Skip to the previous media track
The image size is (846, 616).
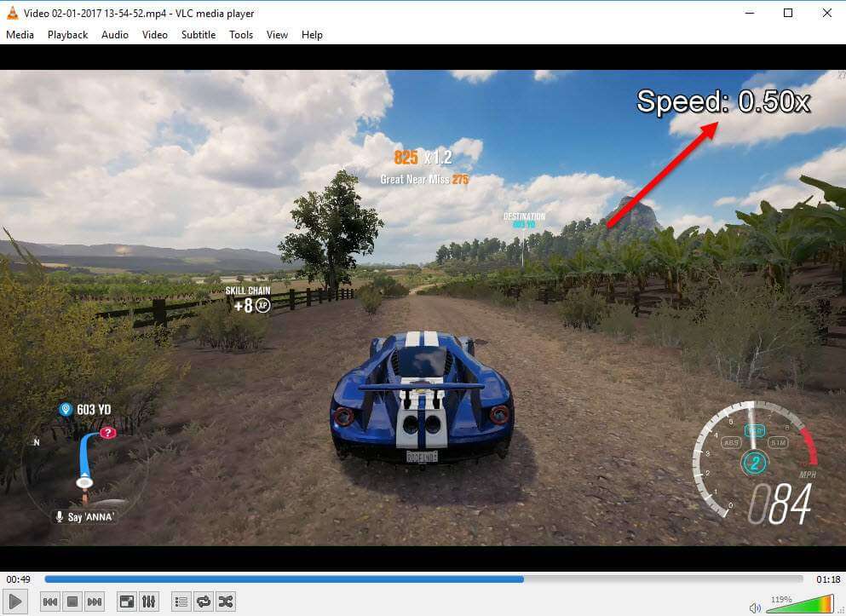coord(50,602)
